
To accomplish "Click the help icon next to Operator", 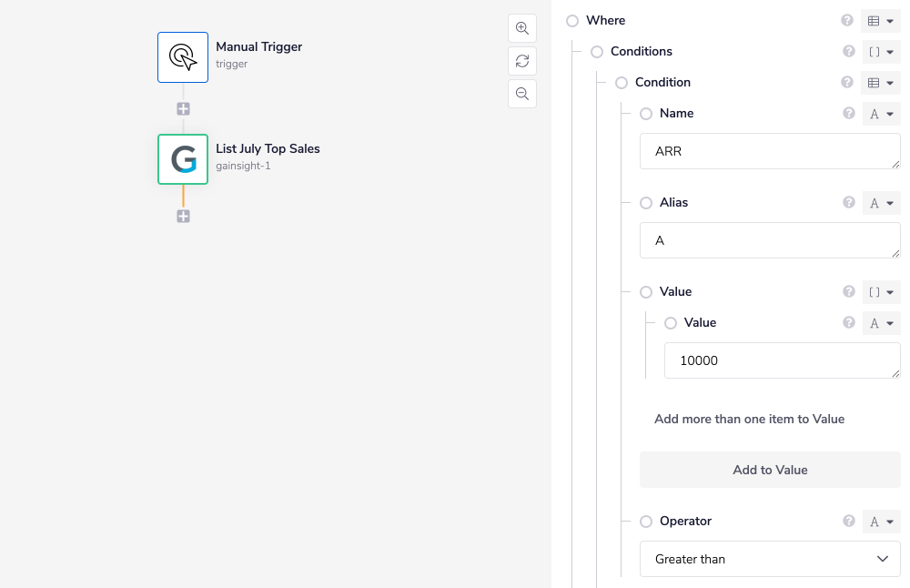I will [847, 521].
